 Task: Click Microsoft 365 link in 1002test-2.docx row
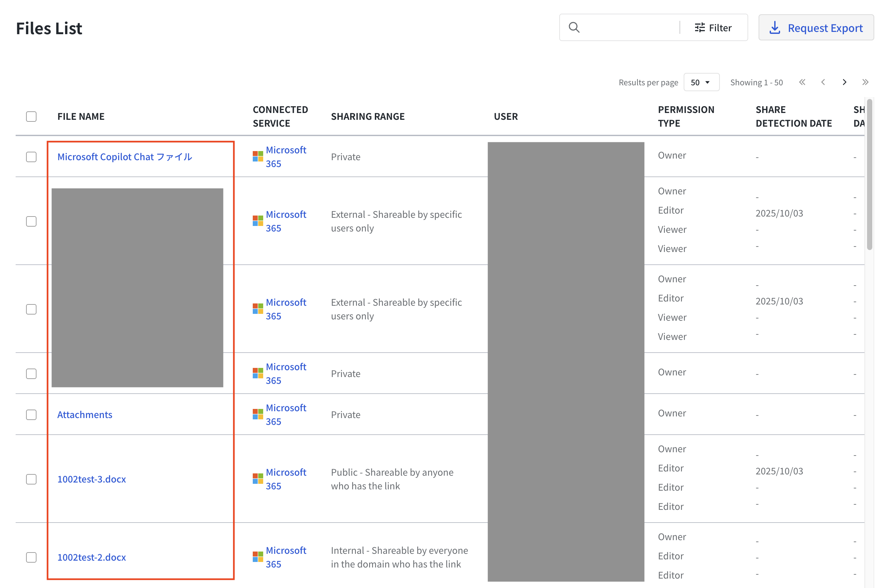pos(286,557)
